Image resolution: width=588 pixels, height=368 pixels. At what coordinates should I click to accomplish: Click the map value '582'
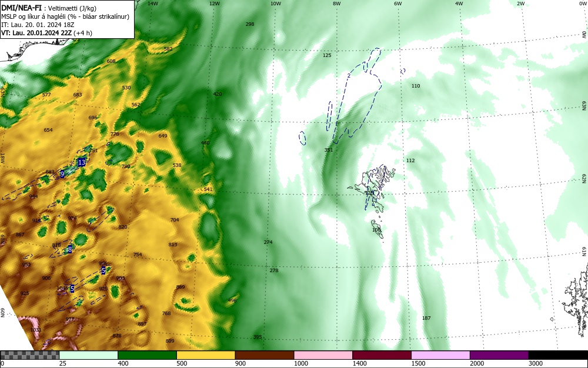pos(168,49)
